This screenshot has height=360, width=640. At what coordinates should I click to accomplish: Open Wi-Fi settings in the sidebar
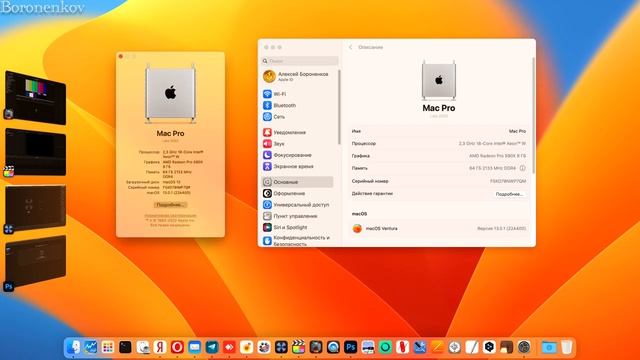tap(297, 94)
